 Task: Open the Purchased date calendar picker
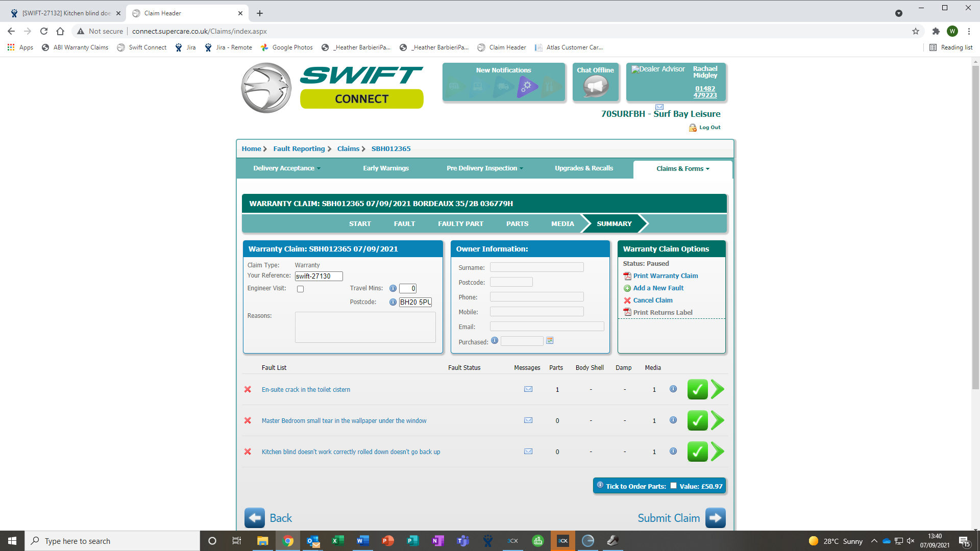coord(550,341)
